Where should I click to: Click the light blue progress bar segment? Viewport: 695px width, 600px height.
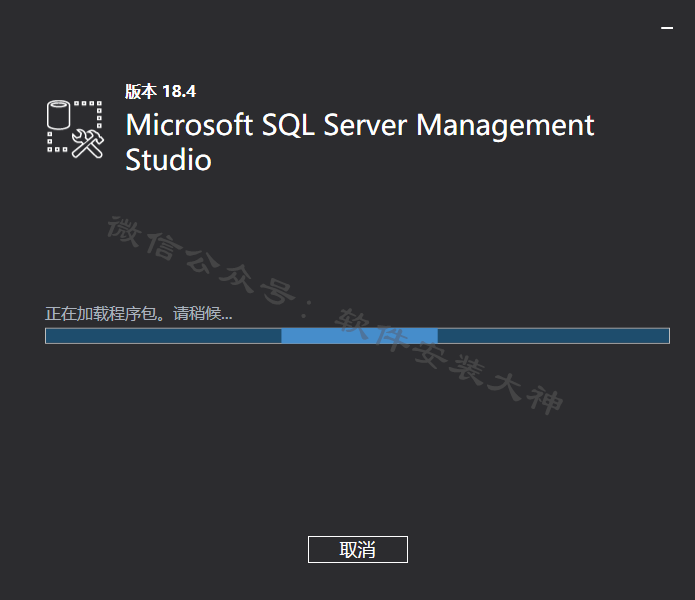pyautogui.click(x=359, y=336)
